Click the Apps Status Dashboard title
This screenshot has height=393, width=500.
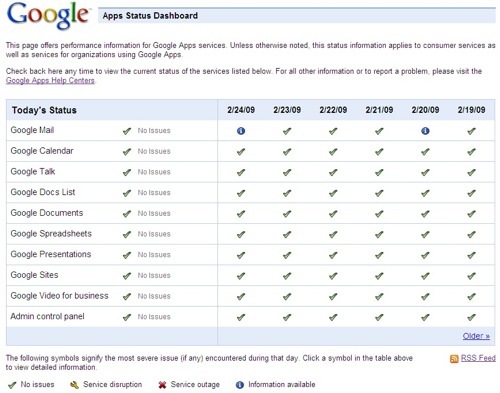pos(150,16)
